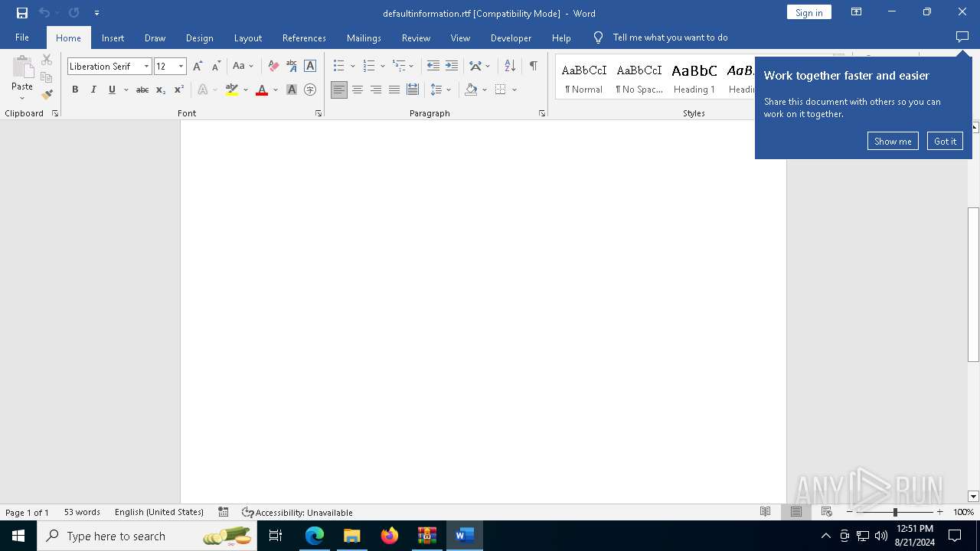The height and width of the screenshot is (551, 980).
Task: Apply superscript formatting
Action: click(179, 90)
